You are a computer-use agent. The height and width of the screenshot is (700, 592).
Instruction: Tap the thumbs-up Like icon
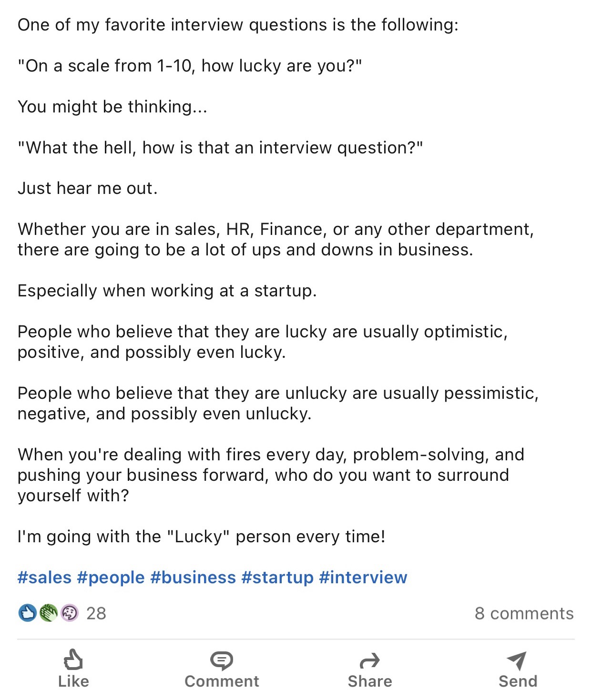(x=73, y=660)
